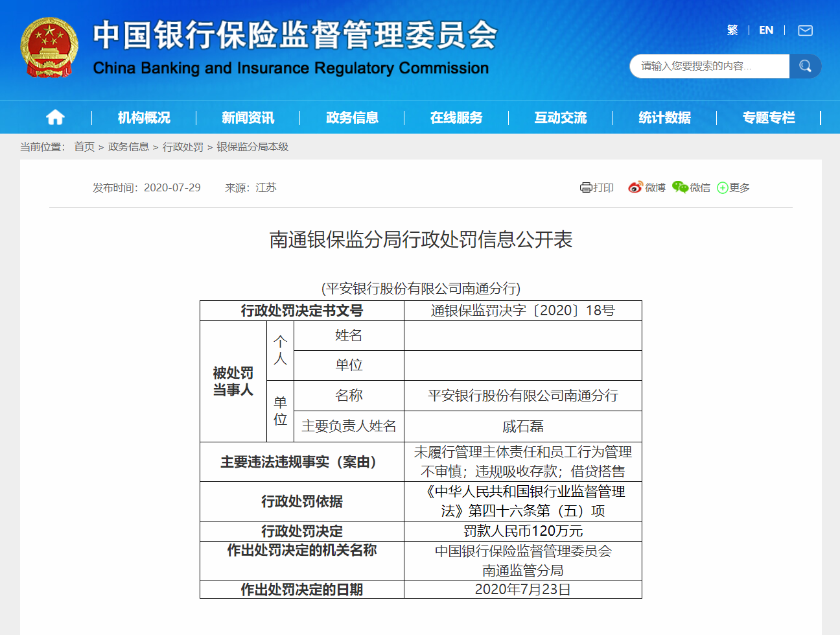
Task: Click the 更多 share label
Action: coord(740,187)
